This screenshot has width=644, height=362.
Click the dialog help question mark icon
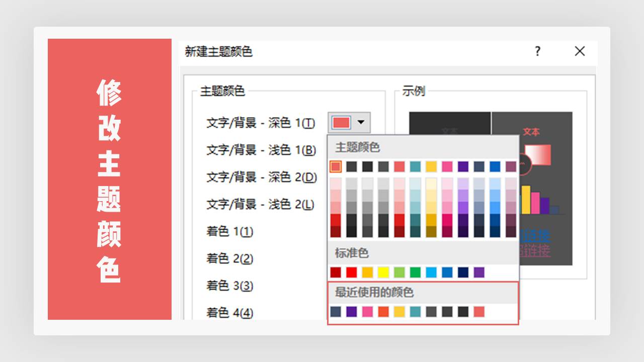tap(537, 52)
